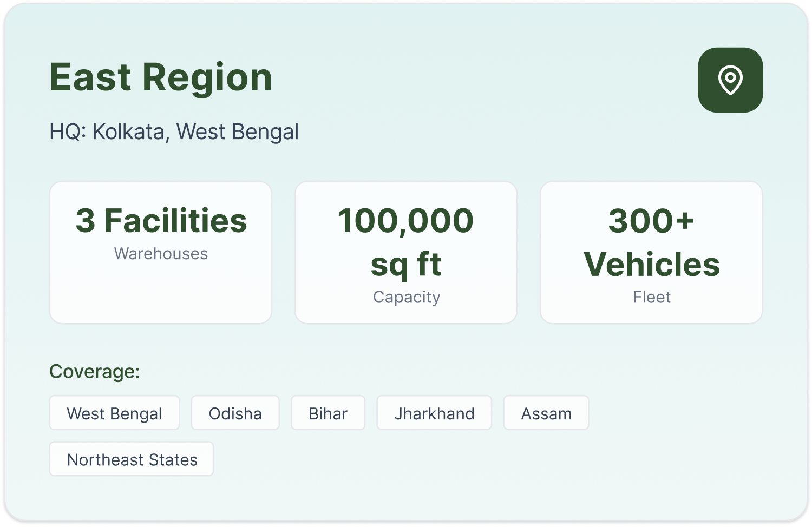Click the 100,000 figure

click(405, 221)
